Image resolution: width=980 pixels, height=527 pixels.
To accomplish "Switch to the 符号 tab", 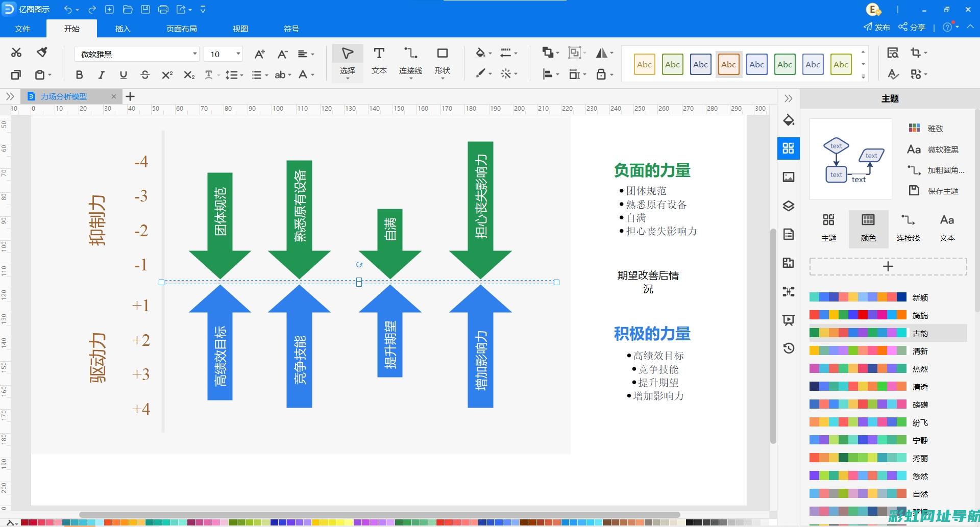I will (291, 29).
